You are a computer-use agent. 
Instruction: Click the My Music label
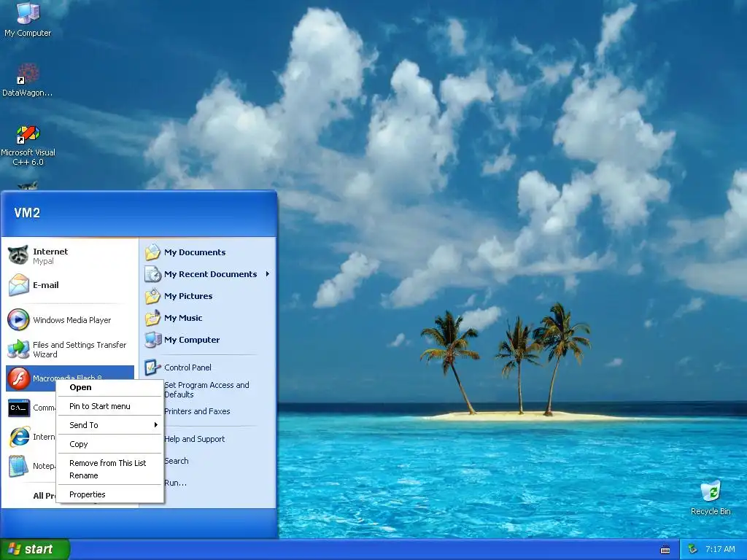pyautogui.click(x=183, y=318)
